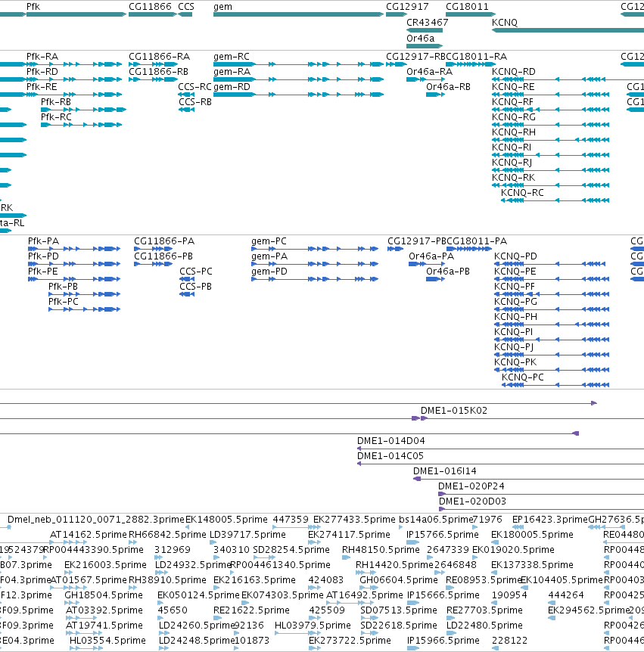The image size is (644, 652).
Task: Click protein KCNQ-PG
Action: point(552,309)
